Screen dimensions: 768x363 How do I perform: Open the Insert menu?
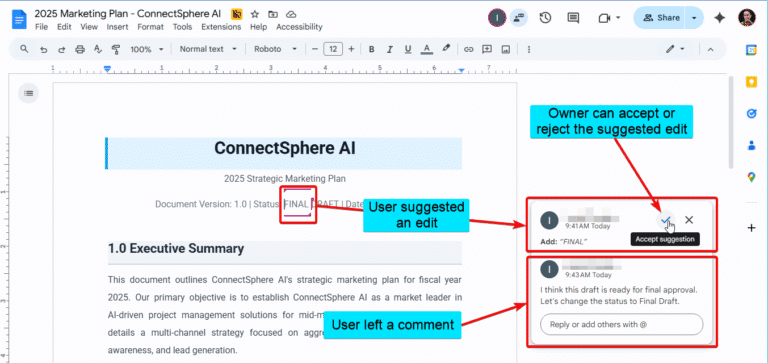(x=118, y=27)
